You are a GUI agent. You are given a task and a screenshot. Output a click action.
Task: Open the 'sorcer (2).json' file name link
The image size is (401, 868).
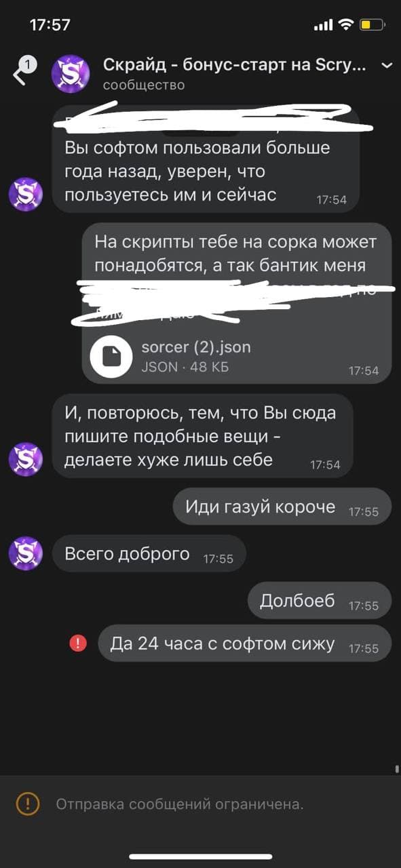pyautogui.click(x=196, y=347)
